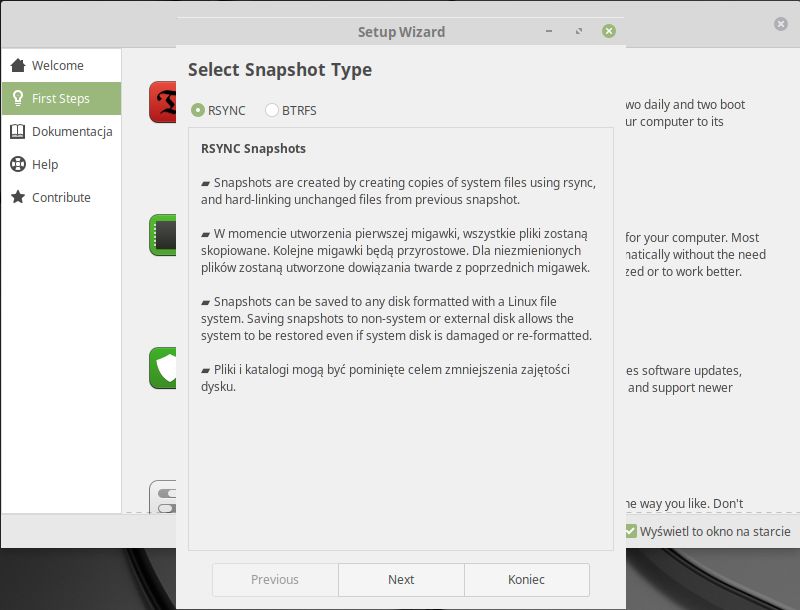This screenshot has width=800, height=610.
Task: Click the green shield Update Manager icon
Action: click(163, 368)
